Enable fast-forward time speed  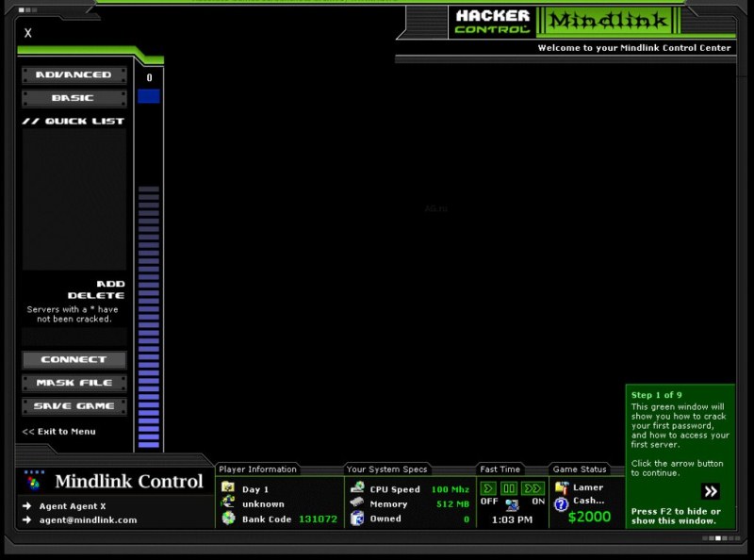(x=533, y=487)
